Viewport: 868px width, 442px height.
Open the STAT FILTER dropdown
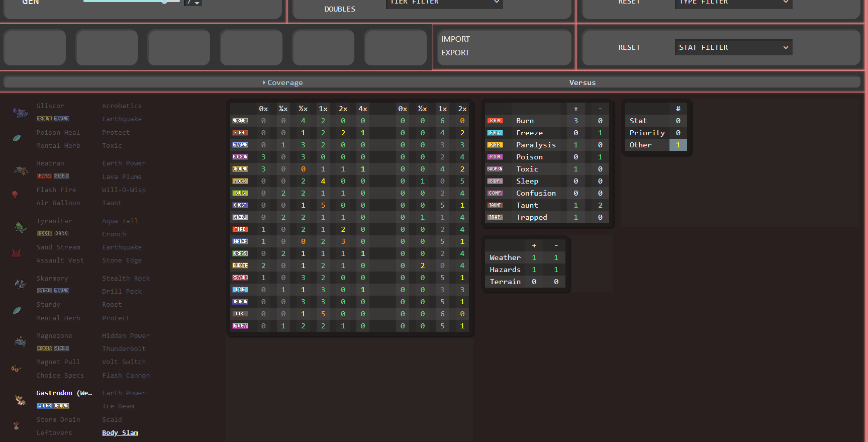point(733,47)
